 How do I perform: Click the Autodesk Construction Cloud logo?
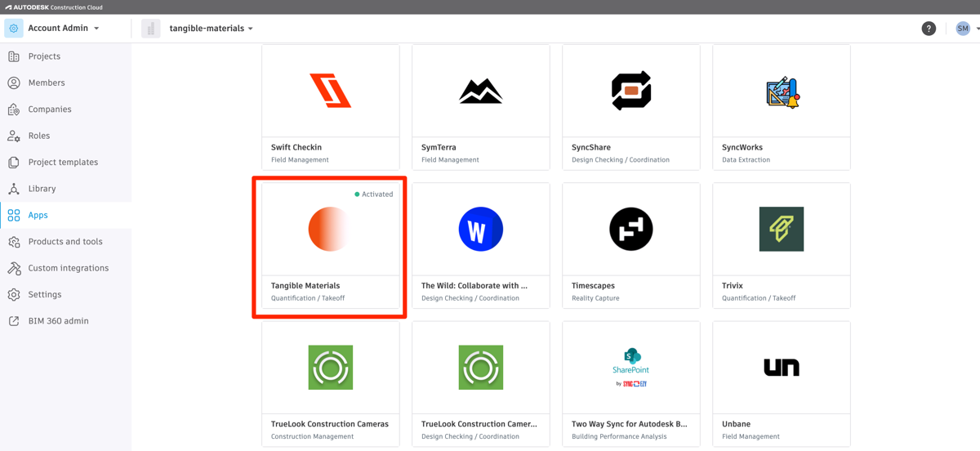coord(54,7)
